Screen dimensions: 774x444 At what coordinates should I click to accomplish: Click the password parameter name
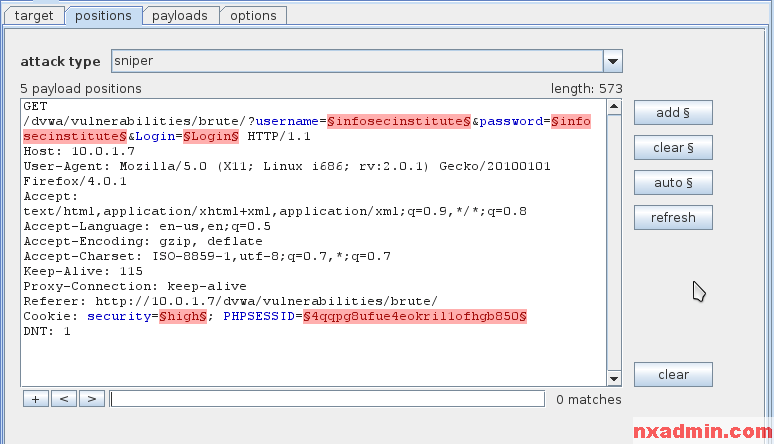pos(511,121)
